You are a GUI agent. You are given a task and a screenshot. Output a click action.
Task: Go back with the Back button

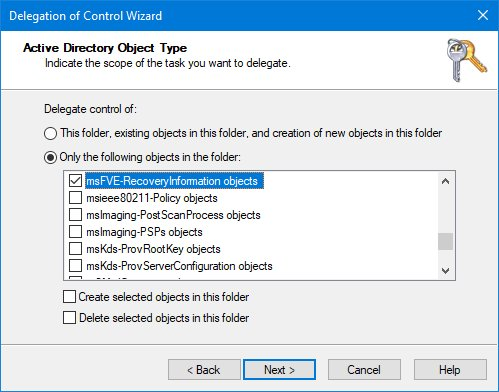[204, 369]
